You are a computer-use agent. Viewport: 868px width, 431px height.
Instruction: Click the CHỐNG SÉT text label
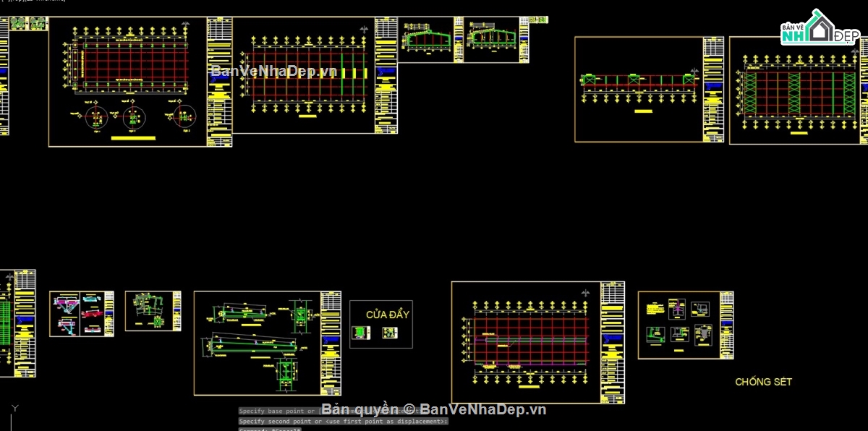click(763, 382)
